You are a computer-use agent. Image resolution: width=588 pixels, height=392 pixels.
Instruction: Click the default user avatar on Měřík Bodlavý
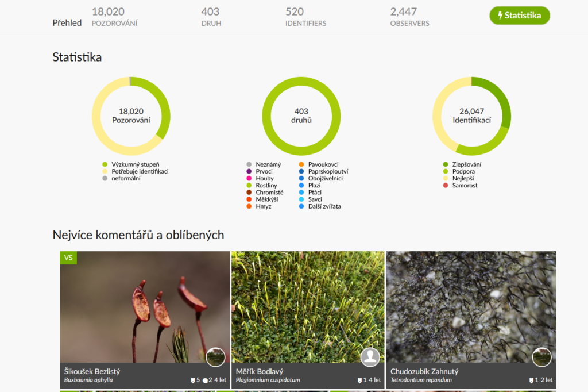pyautogui.click(x=370, y=357)
